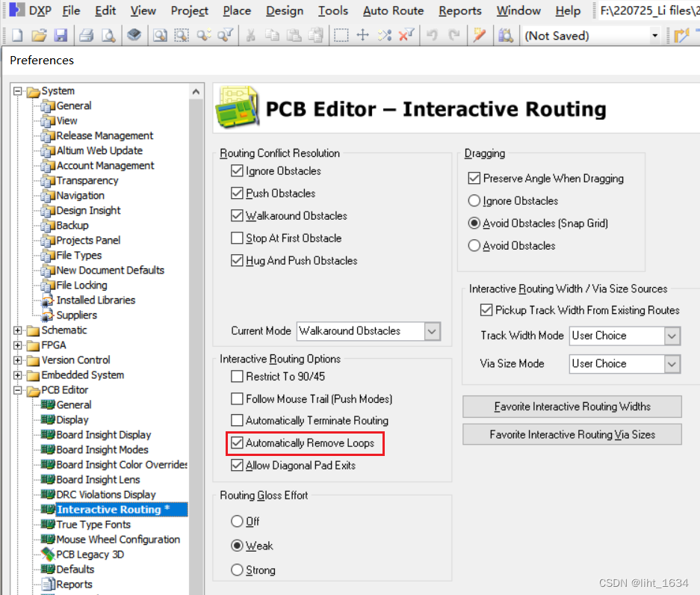Click the tree panel scroll-up arrow
The height and width of the screenshot is (595, 700).
[x=196, y=92]
